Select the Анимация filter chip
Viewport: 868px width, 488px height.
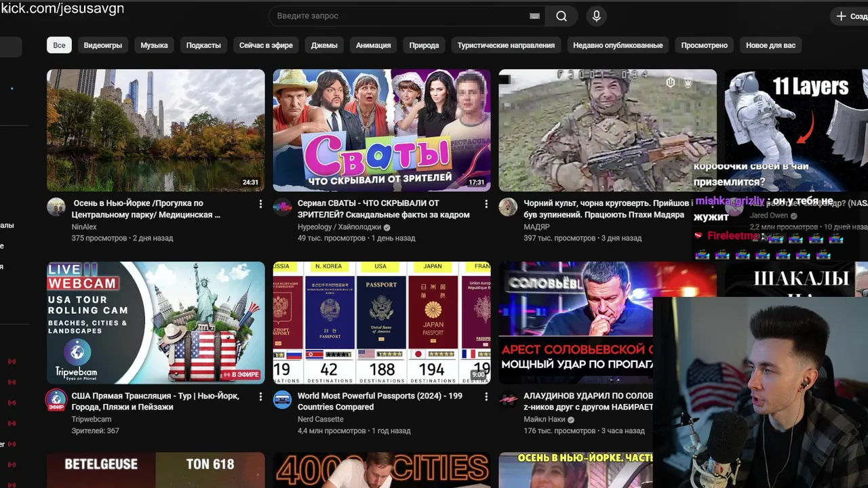point(373,45)
